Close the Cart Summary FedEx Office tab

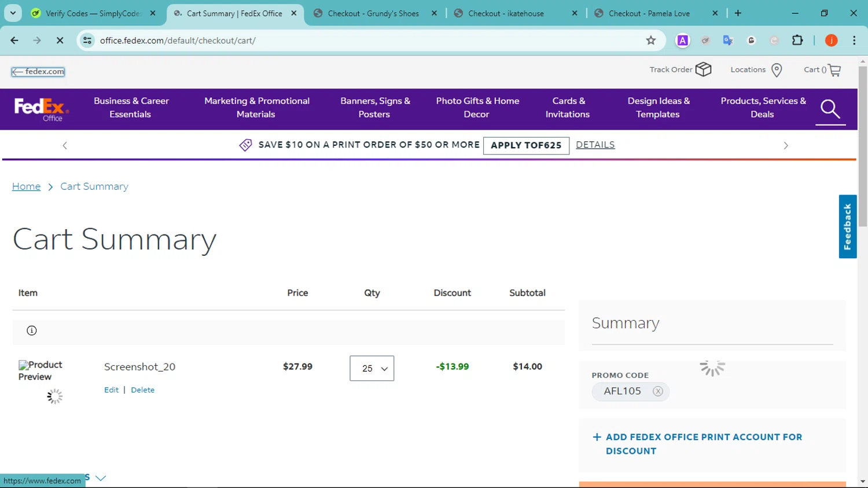[x=294, y=13]
